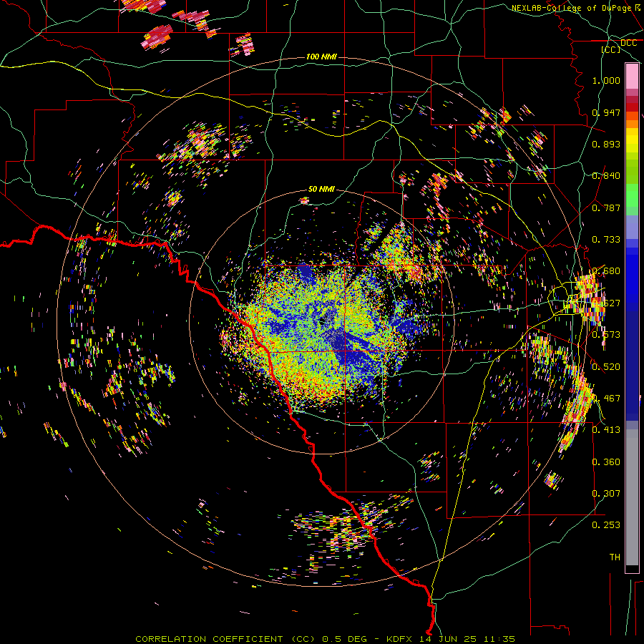Pick the gray swatch on the color scale
The image size is (644, 644).
click(x=632, y=497)
